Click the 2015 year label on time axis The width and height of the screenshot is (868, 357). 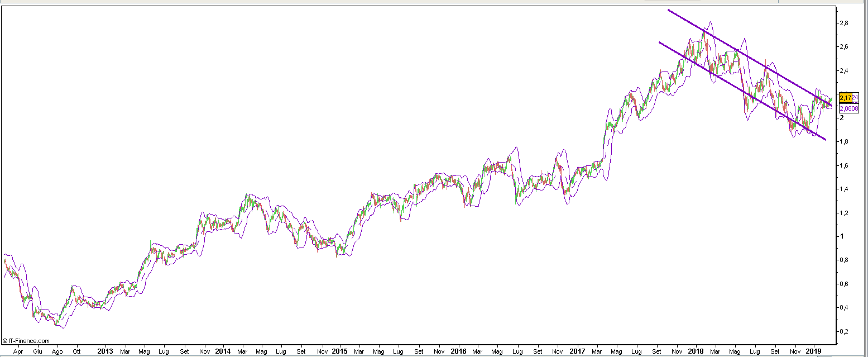[339, 352]
